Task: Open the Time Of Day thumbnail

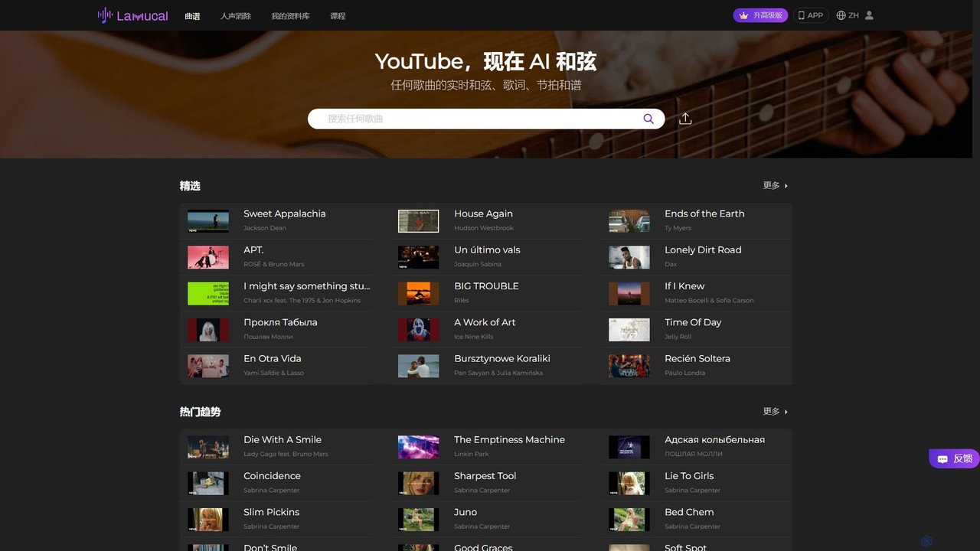Action: (629, 330)
